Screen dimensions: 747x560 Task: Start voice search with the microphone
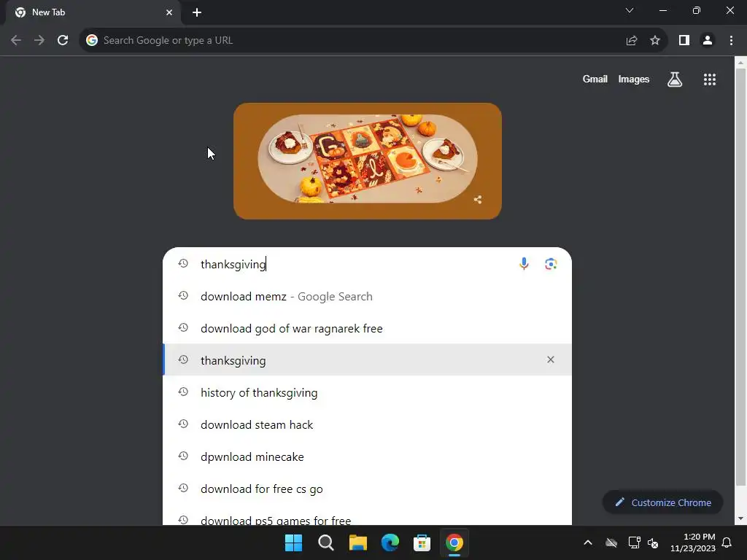[x=524, y=264]
